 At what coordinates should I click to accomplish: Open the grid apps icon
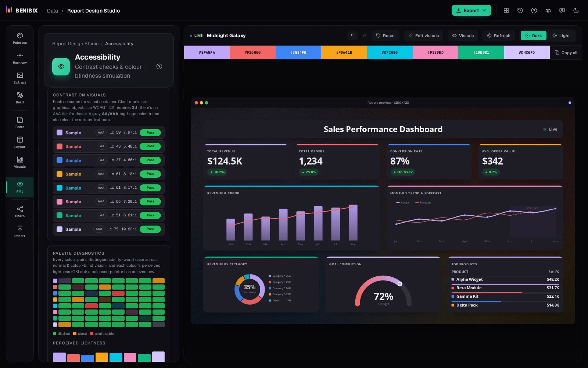tap(506, 11)
